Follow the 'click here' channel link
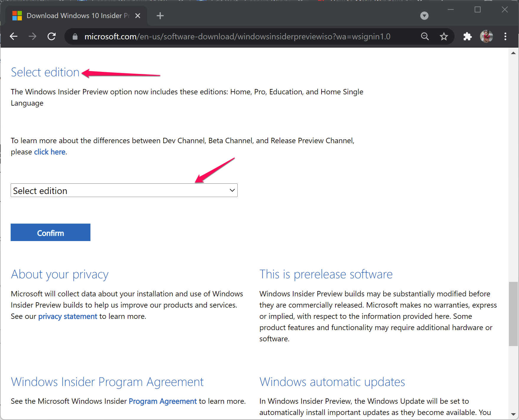Viewport: 519px width, 420px height. click(50, 152)
